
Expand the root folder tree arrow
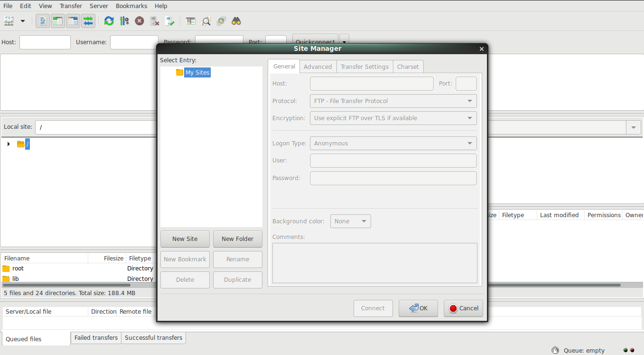pos(9,144)
